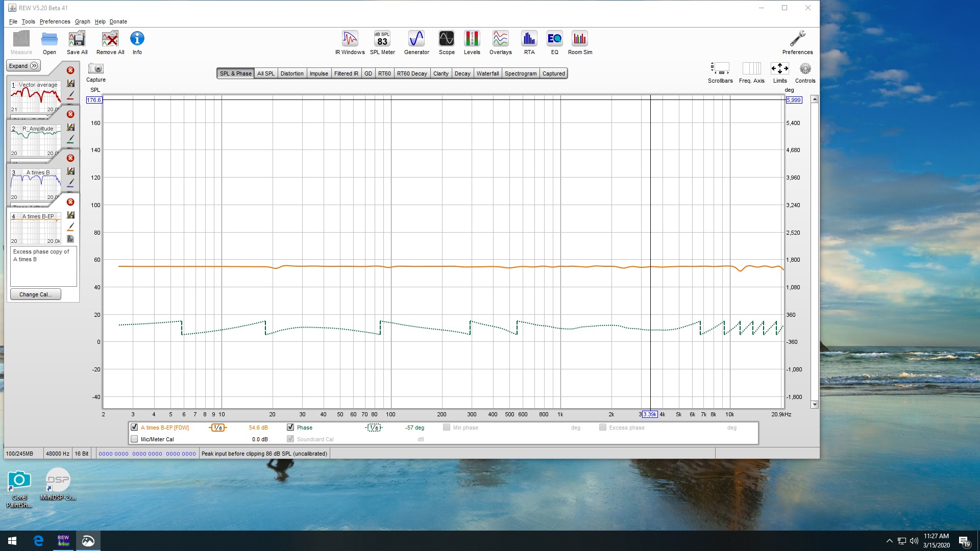The image size is (980, 551).
Task: Toggle the A times B-EP trace checkbox
Action: click(134, 428)
